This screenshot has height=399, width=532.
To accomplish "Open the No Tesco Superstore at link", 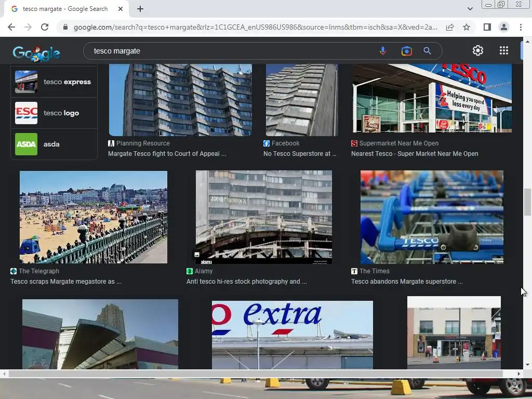I will tap(300, 154).
